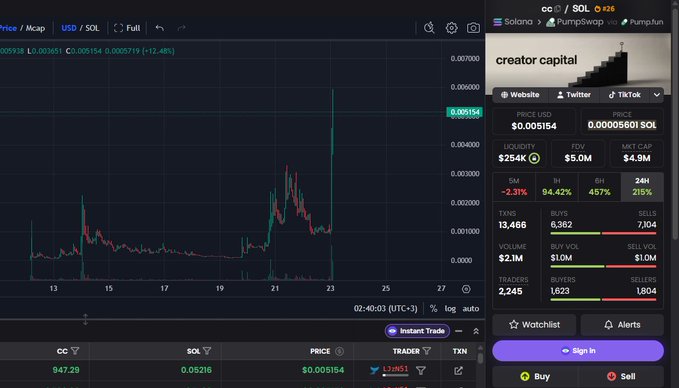Select the 5M timeframe tab
Viewport: 679px width, 388px height.
click(514, 187)
